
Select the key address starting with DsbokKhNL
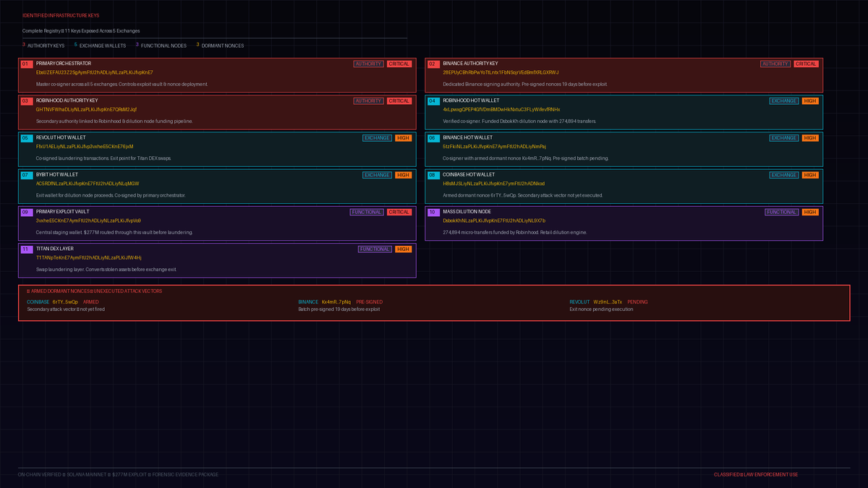click(x=495, y=221)
